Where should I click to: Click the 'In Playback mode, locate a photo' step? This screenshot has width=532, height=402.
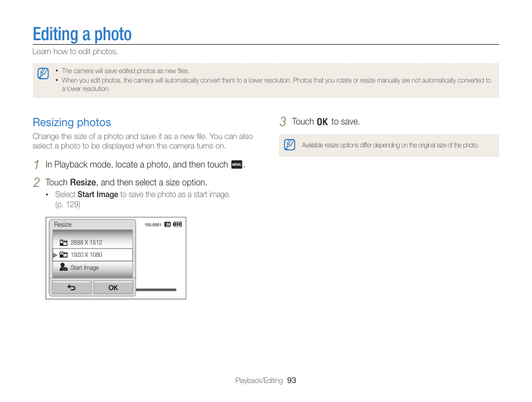click(145, 165)
